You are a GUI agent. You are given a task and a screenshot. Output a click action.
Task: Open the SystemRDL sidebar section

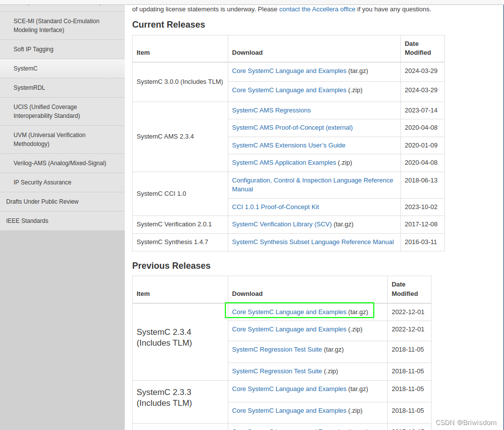(28, 87)
